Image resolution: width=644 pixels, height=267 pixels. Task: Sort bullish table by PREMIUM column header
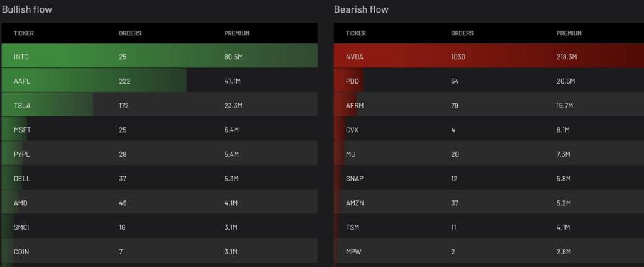coord(236,33)
